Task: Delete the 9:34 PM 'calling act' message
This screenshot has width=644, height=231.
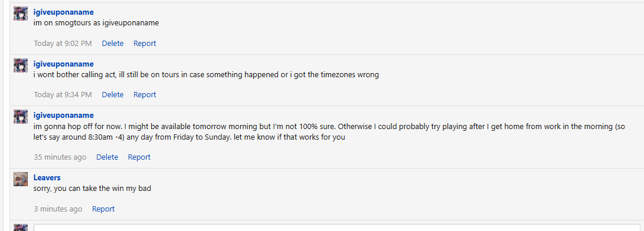Action: point(113,95)
